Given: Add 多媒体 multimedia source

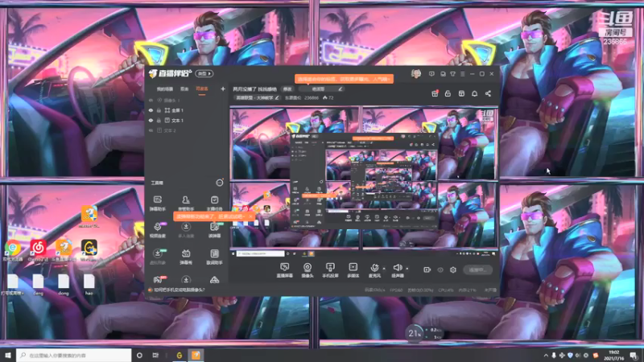Looking at the screenshot, I should click(353, 270).
